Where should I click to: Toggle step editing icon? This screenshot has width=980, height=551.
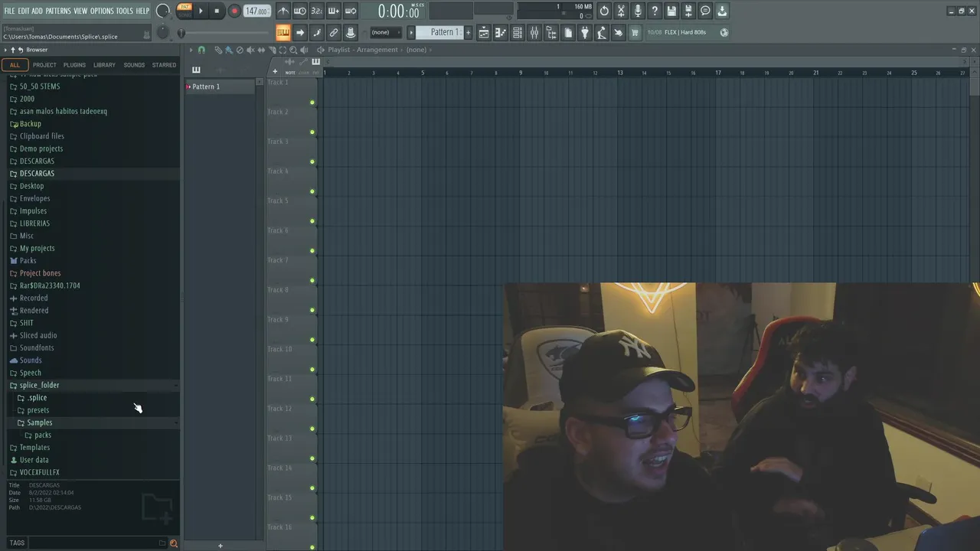[317, 32]
